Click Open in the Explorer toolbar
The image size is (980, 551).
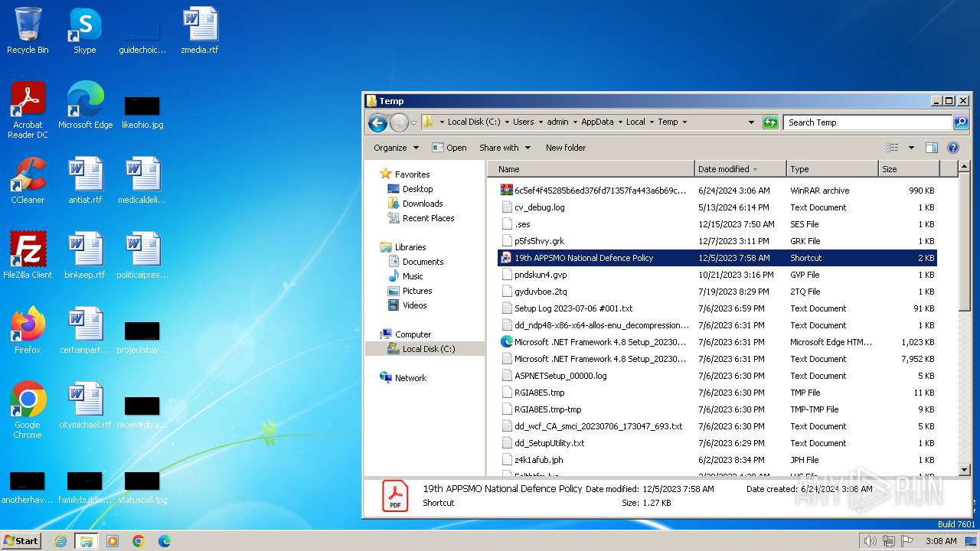(x=449, y=148)
